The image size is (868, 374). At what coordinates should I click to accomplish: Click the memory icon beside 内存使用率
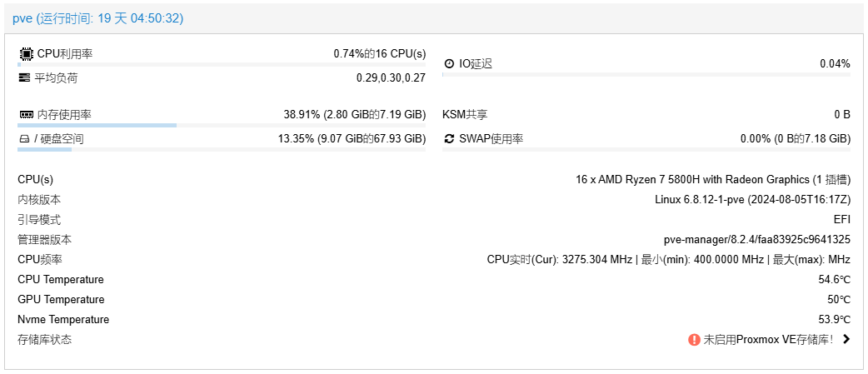(x=26, y=115)
